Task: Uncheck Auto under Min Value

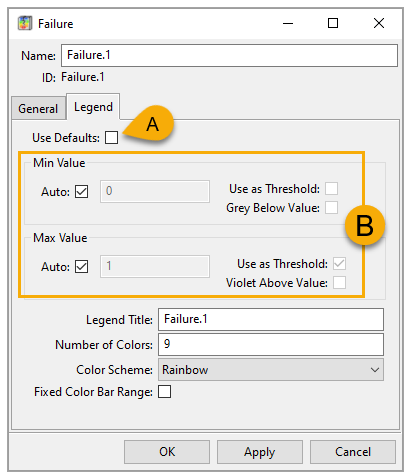Action: pyautogui.click(x=82, y=192)
